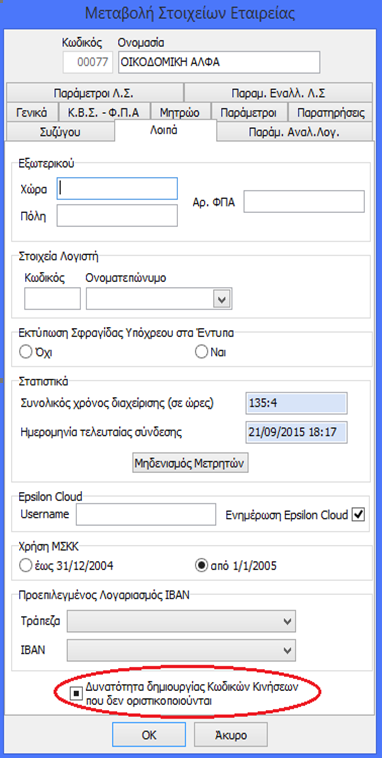
Task: Focus the Πόλη input field
Action: coord(117,216)
